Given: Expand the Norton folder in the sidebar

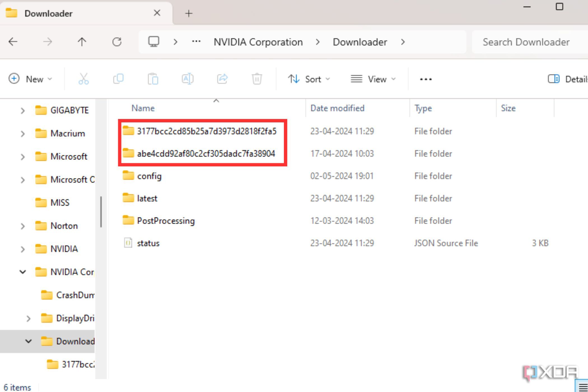Looking at the screenshot, I should tap(23, 226).
